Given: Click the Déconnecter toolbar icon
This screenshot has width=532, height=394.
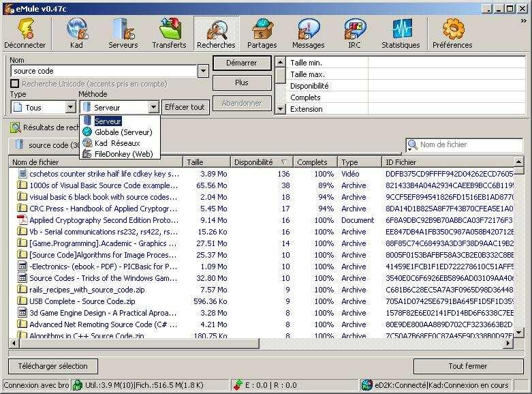Looking at the screenshot, I should [x=25, y=33].
